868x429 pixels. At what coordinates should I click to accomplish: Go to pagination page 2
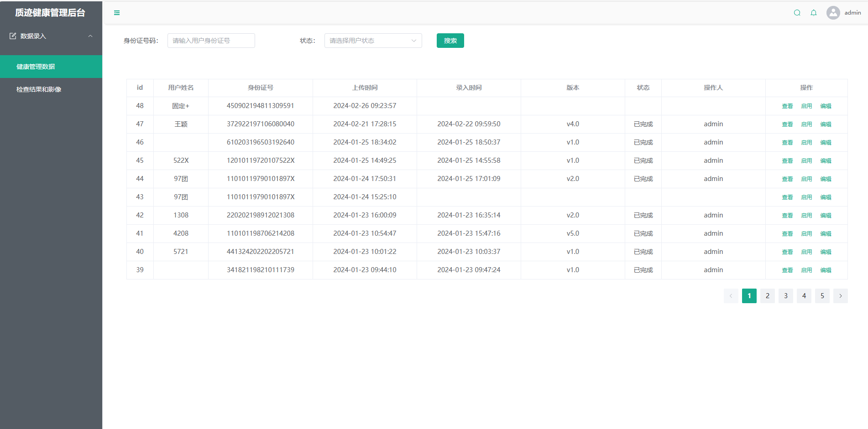(768, 296)
